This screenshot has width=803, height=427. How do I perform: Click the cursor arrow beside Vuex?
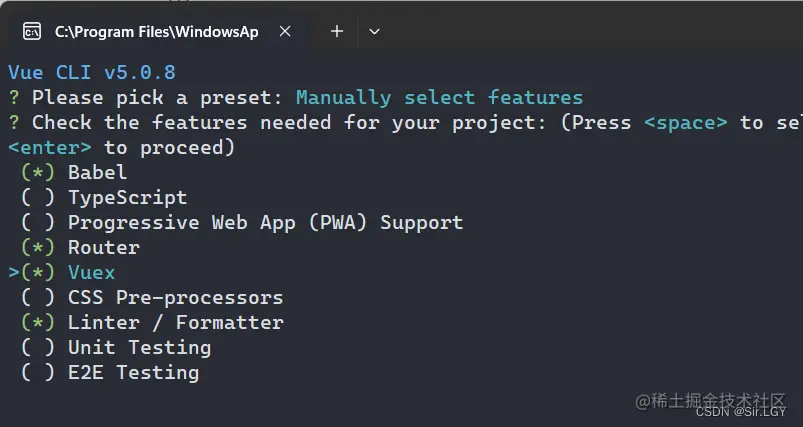pyautogui.click(x=14, y=273)
